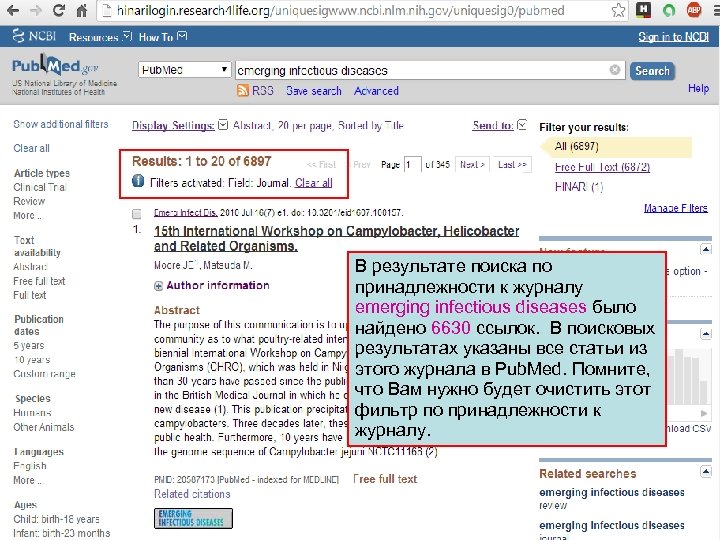Viewport: 720px width, 540px height.
Task: Click the browser forward arrow
Action: (36, 10)
